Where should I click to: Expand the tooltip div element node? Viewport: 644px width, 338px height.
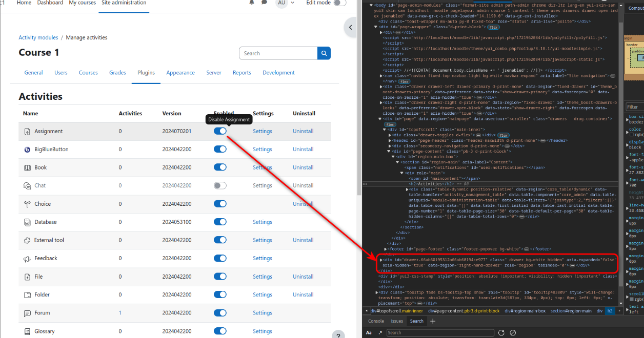[x=377, y=292]
